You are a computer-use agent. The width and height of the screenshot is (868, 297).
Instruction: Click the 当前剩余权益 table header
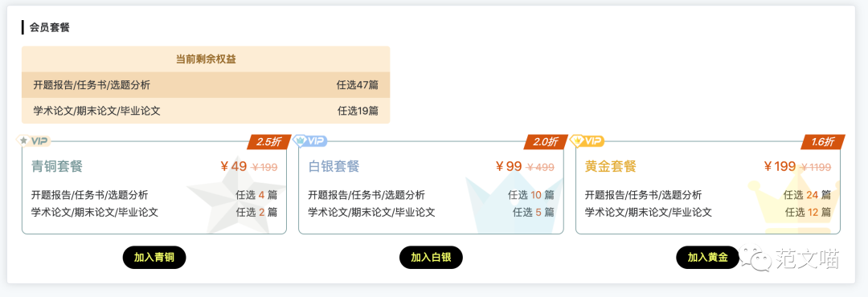coord(206,59)
